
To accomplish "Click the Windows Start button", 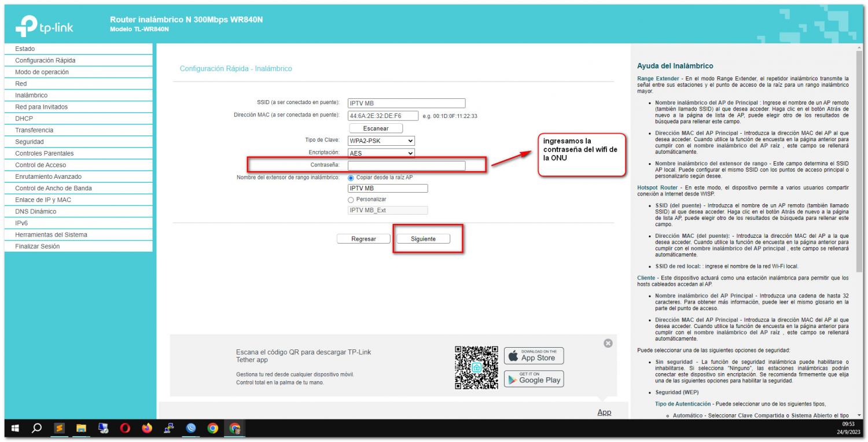I will 16,429.
